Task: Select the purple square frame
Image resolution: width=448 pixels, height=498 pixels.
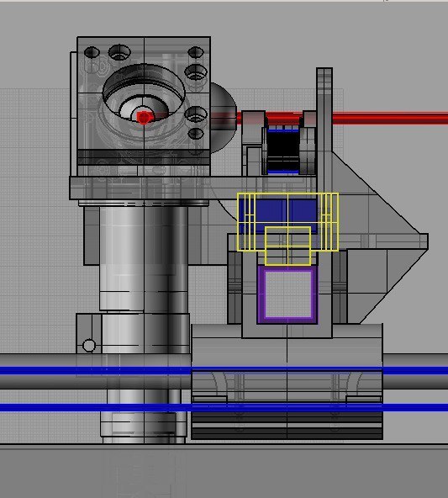Action: [287, 294]
